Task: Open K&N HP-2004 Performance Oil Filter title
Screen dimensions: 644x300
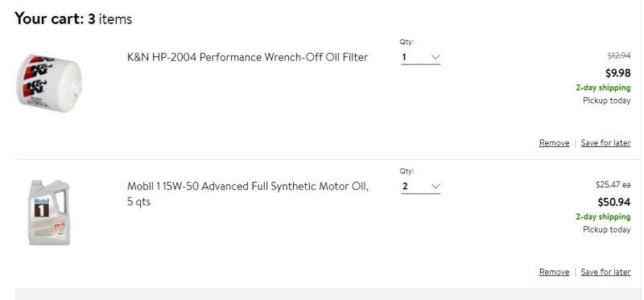Action: (247, 57)
